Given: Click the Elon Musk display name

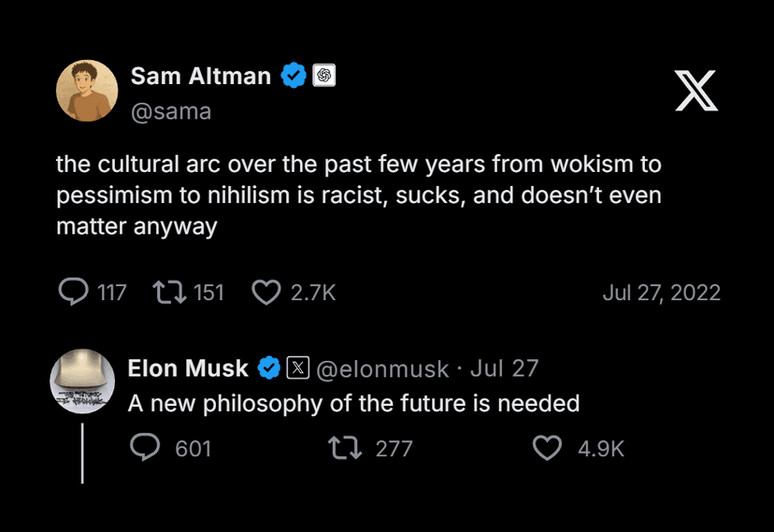Looking at the screenshot, I should tap(188, 368).
